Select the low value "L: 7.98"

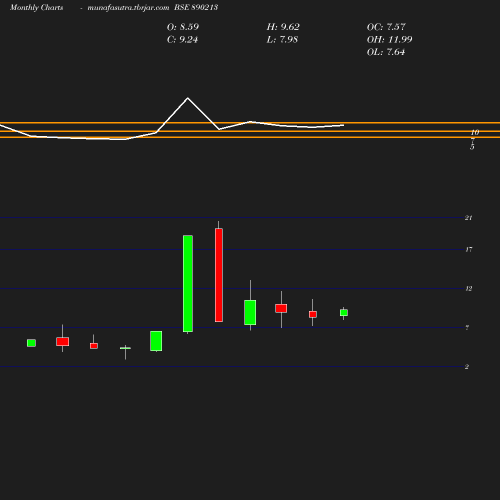pos(282,40)
